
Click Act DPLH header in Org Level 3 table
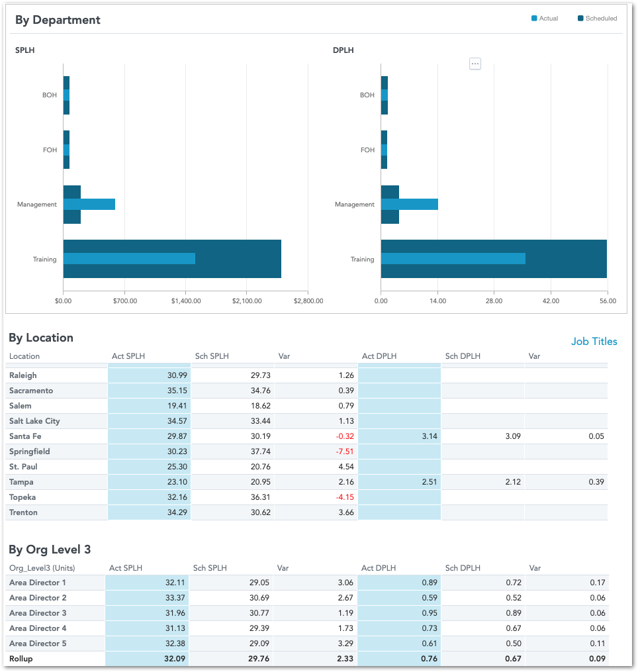tap(378, 568)
